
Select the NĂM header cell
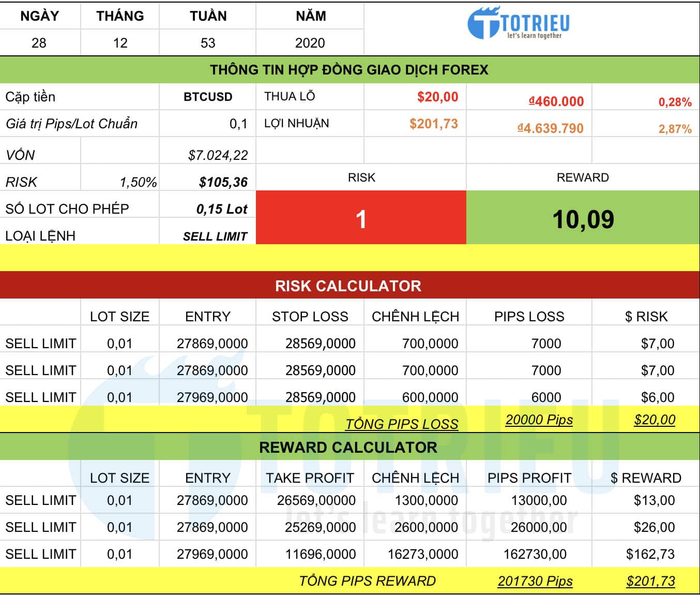click(x=310, y=16)
